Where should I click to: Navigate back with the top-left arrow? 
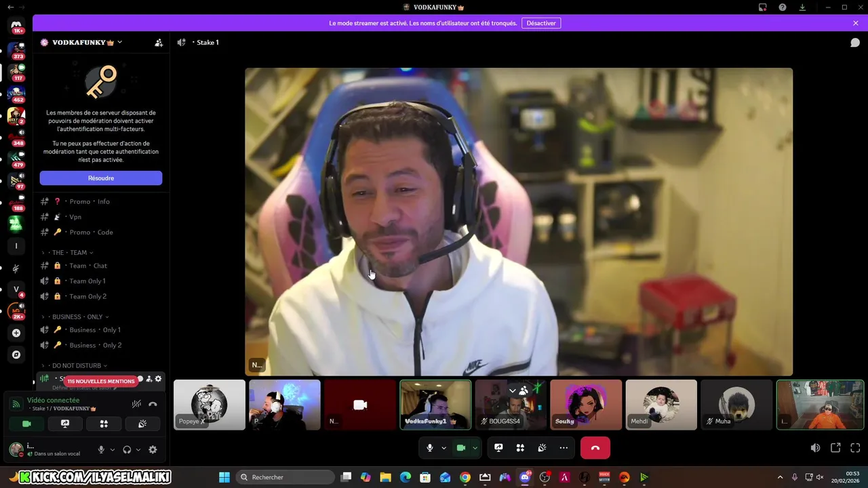coord(10,7)
